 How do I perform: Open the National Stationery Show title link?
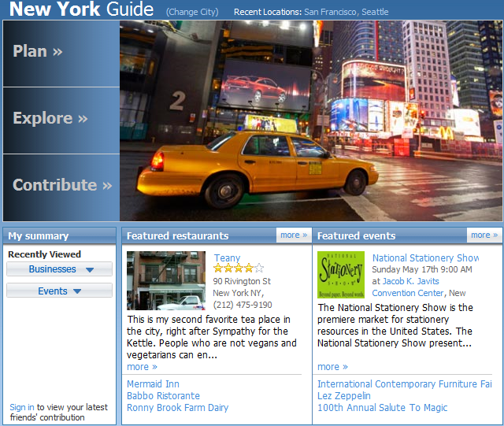[425, 257]
